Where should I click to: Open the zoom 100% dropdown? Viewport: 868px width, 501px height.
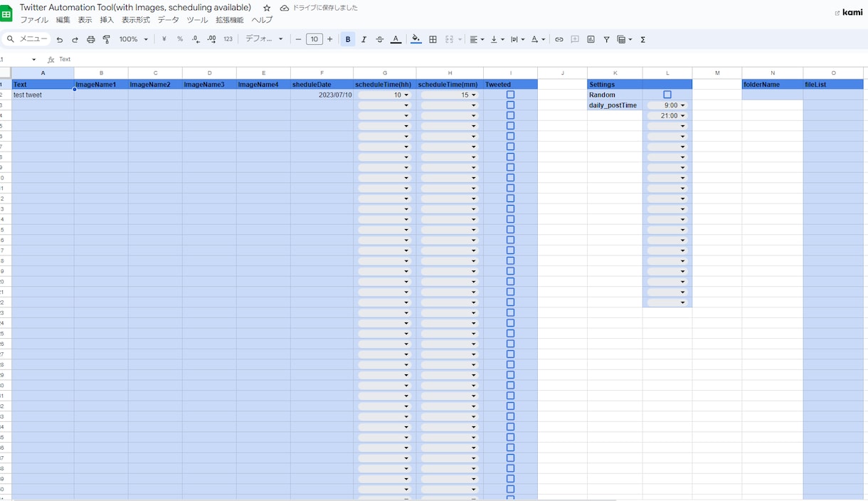click(x=134, y=39)
